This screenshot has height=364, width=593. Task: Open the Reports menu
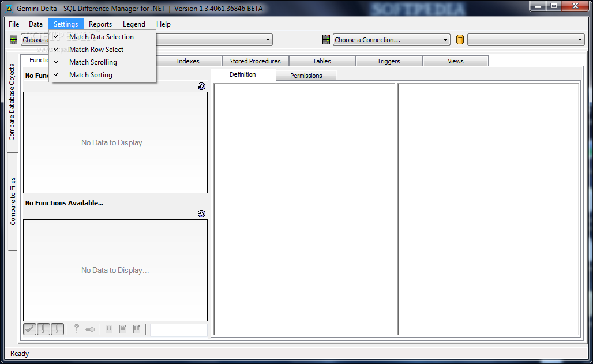[x=100, y=24]
